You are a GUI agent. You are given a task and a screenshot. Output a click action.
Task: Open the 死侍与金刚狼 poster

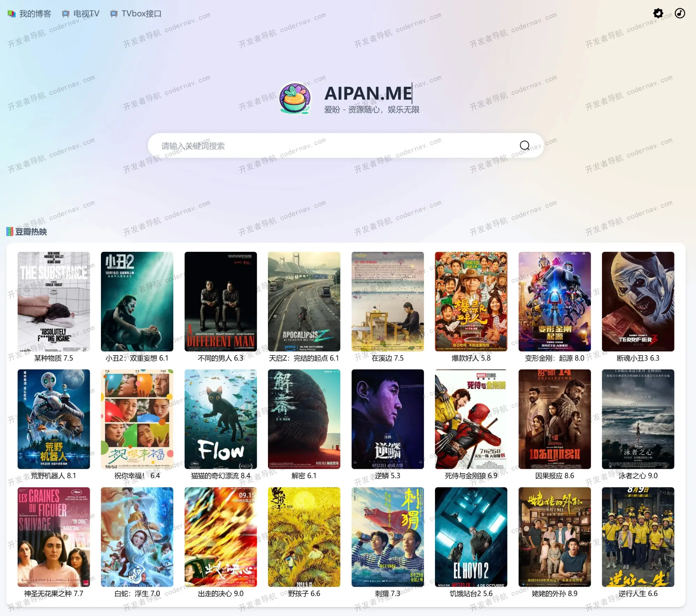[x=471, y=419]
